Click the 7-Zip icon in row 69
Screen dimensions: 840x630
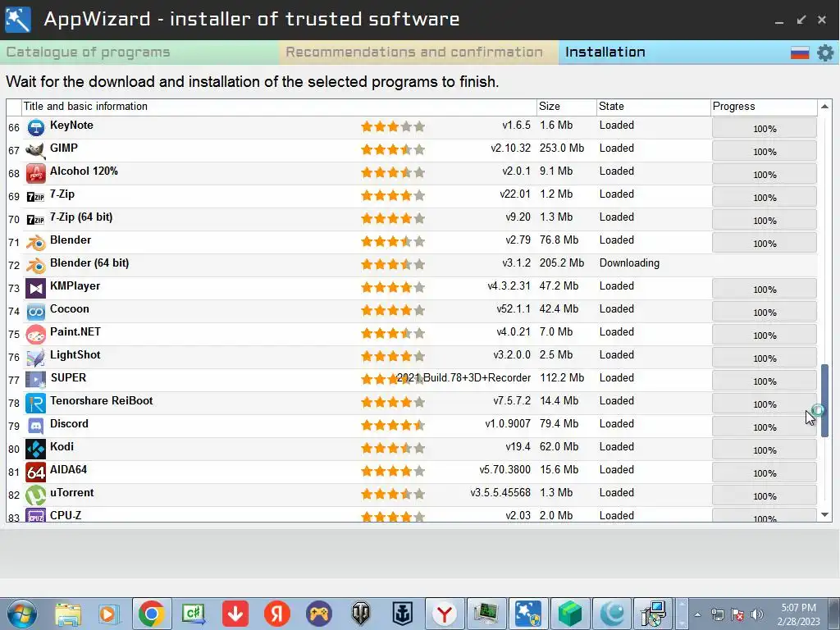[x=36, y=197]
